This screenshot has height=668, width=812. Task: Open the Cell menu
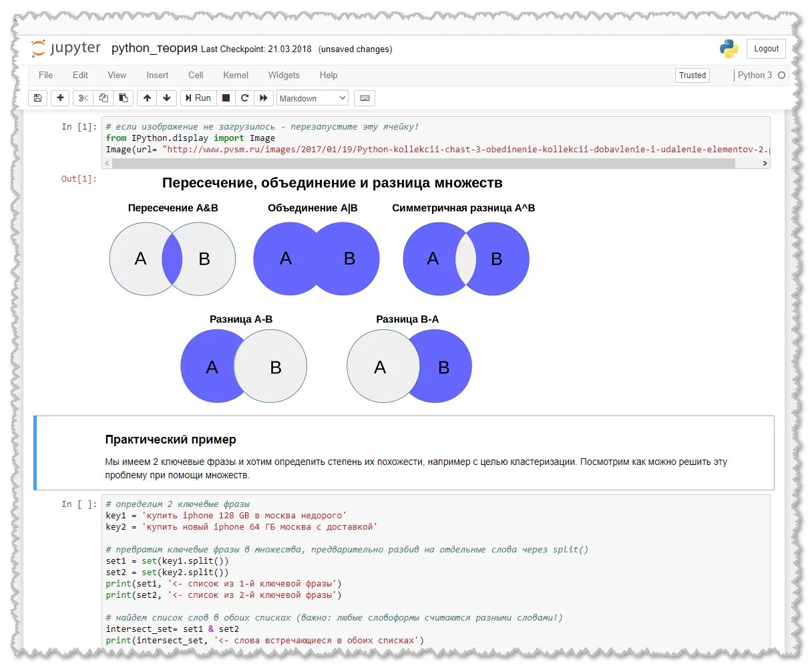[196, 75]
